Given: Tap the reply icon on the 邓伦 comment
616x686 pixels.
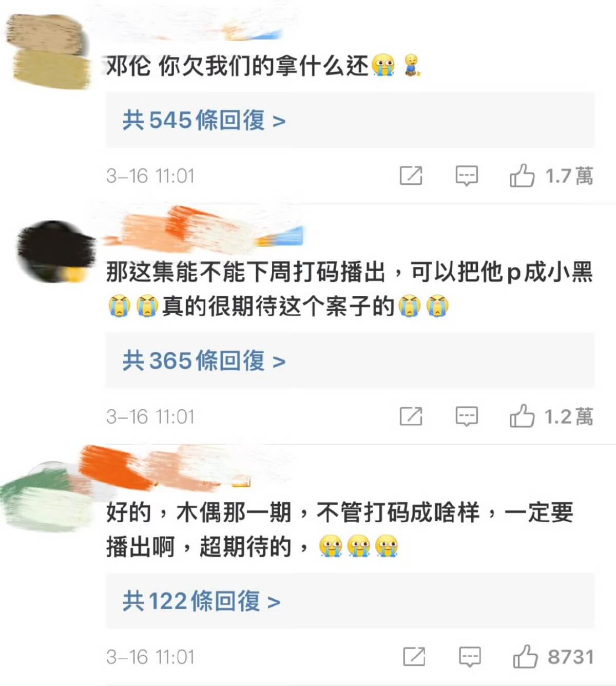Looking at the screenshot, I should 467,177.
